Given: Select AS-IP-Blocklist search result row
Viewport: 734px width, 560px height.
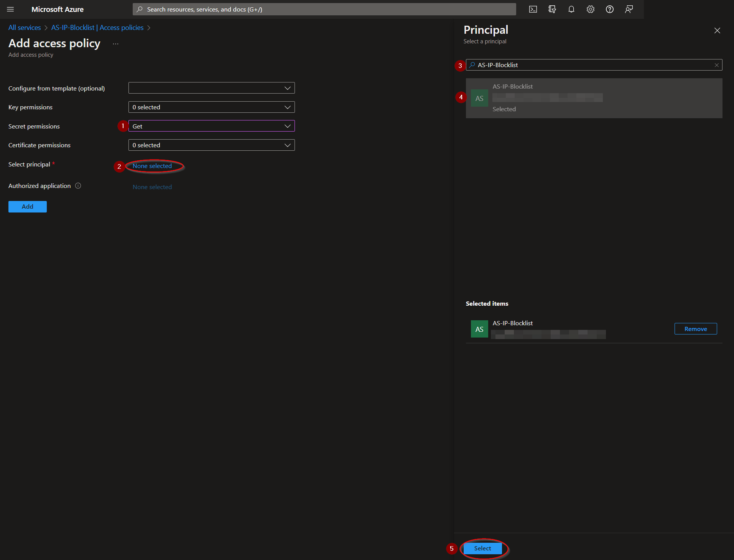Looking at the screenshot, I should pyautogui.click(x=594, y=98).
